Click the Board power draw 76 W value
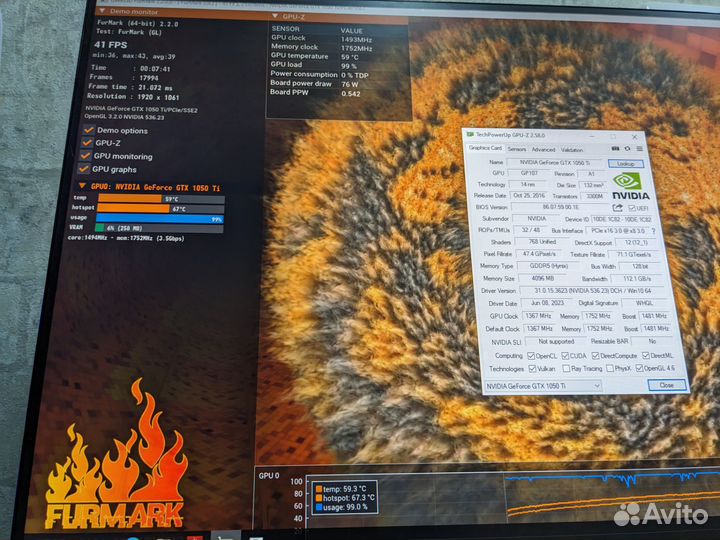Image resolution: width=720 pixels, height=540 pixels. (350, 84)
